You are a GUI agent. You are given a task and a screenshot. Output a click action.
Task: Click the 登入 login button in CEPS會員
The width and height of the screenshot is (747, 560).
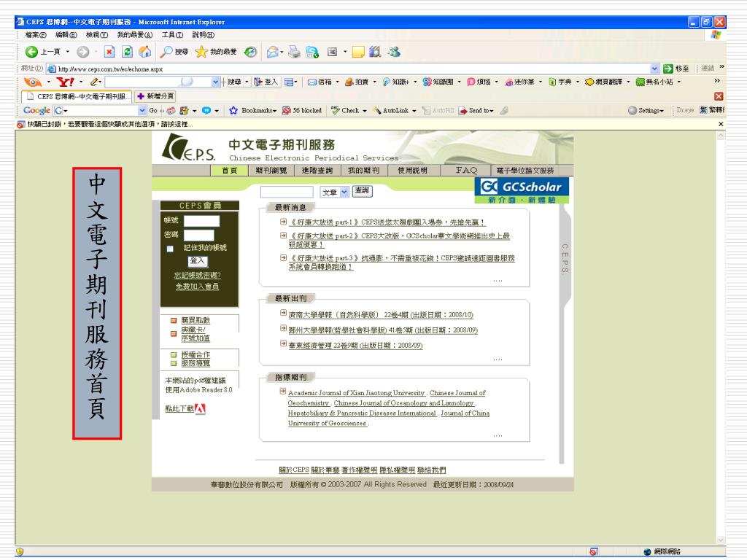(197, 261)
